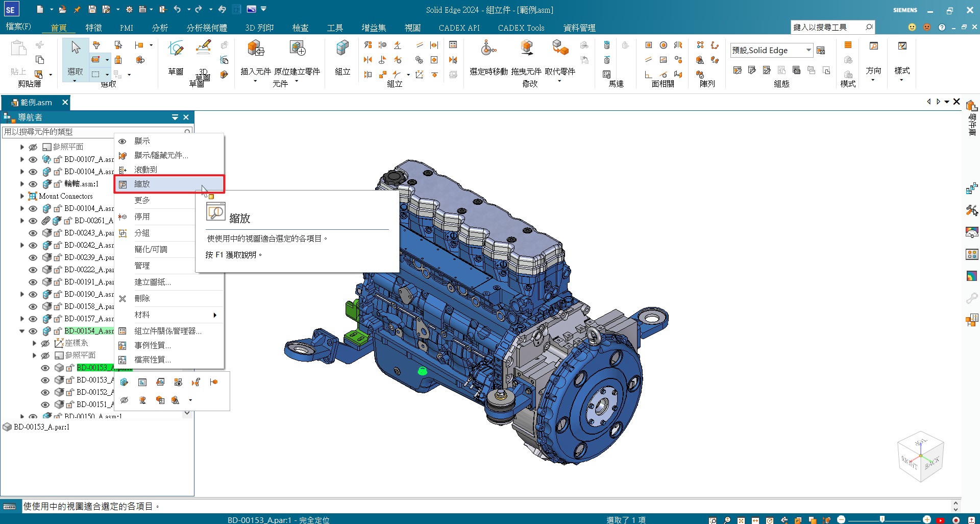Toggle visibility eye of BD-00191_A.par
The width and height of the screenshot is (980, 524).
[33, 282]
